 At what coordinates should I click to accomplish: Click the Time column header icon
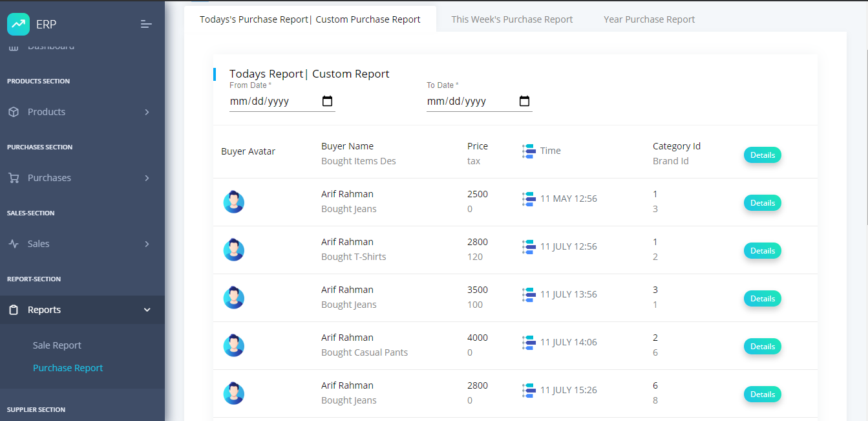529,151
